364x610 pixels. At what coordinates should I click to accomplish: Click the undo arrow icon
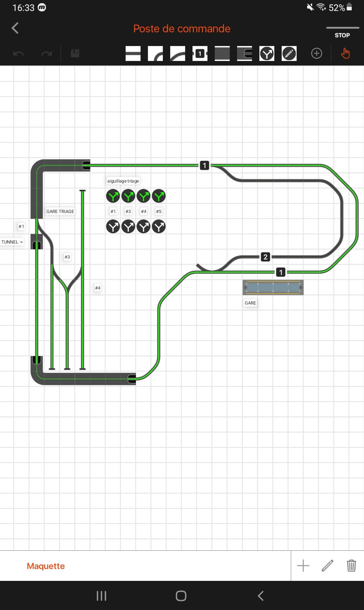pos(19,54)
